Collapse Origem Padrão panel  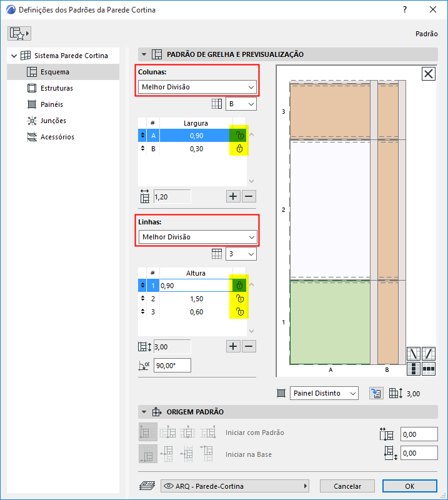tap(144, 412)
